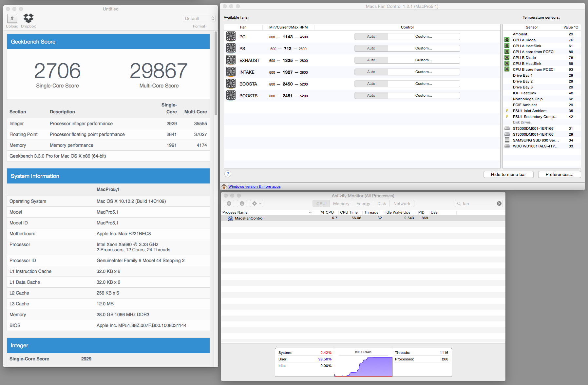Switch to the Memory tab

(341, 203)
